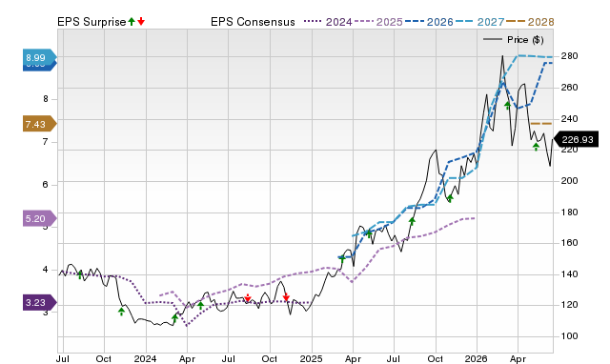Click the green surprise arrow near March 2024

pos(174,318)
